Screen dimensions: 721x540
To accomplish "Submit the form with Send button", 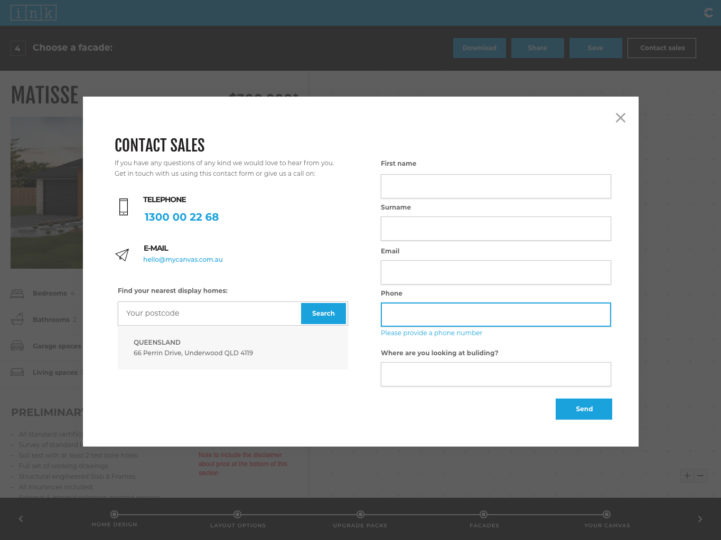I will tap(583, 409).
